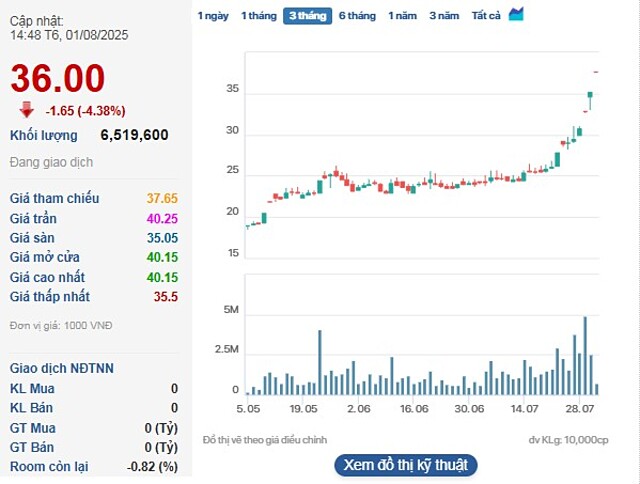Viewport: 640px width, 484px height.
Task: Click the Khối lượng value 6,519,600
Action: (x=134, y=135)
